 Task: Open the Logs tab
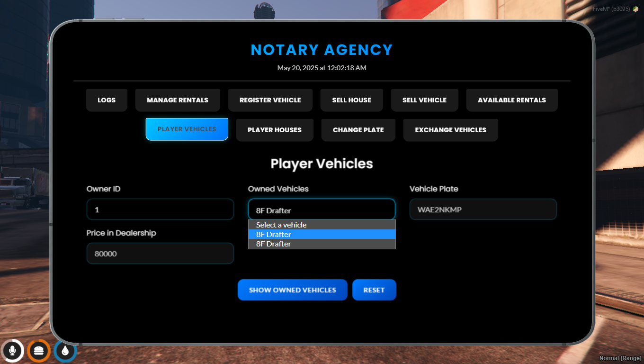pos(107,100)
